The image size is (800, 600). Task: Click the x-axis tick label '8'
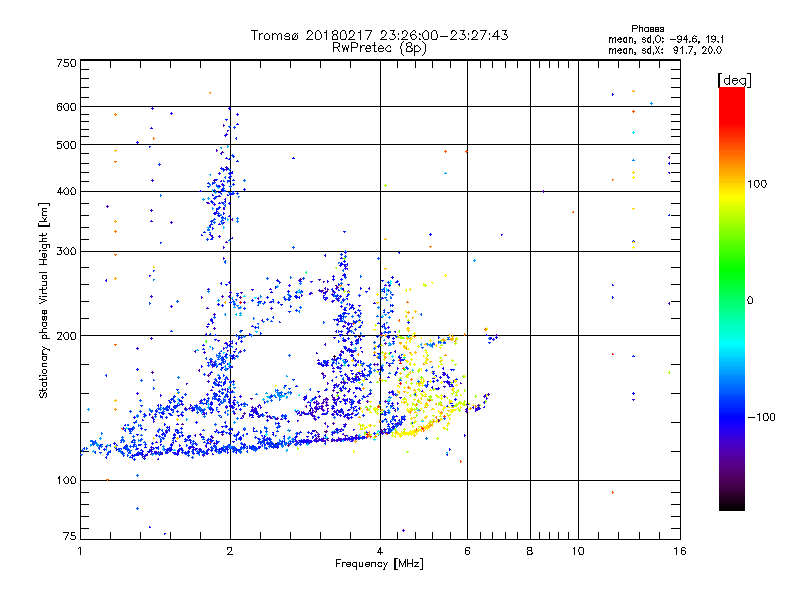tap(530, 551)
